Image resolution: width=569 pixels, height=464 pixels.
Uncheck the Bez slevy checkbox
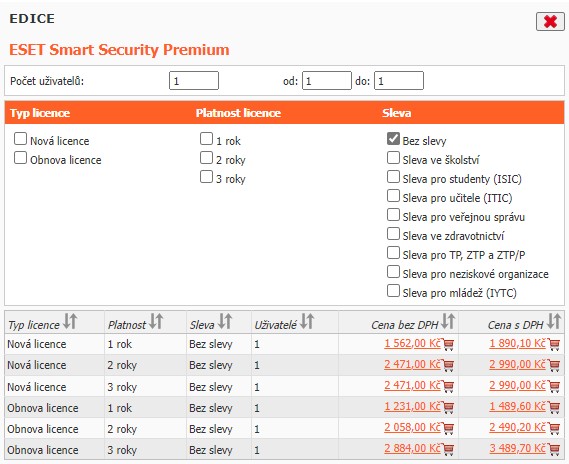[x=393, y=139]
